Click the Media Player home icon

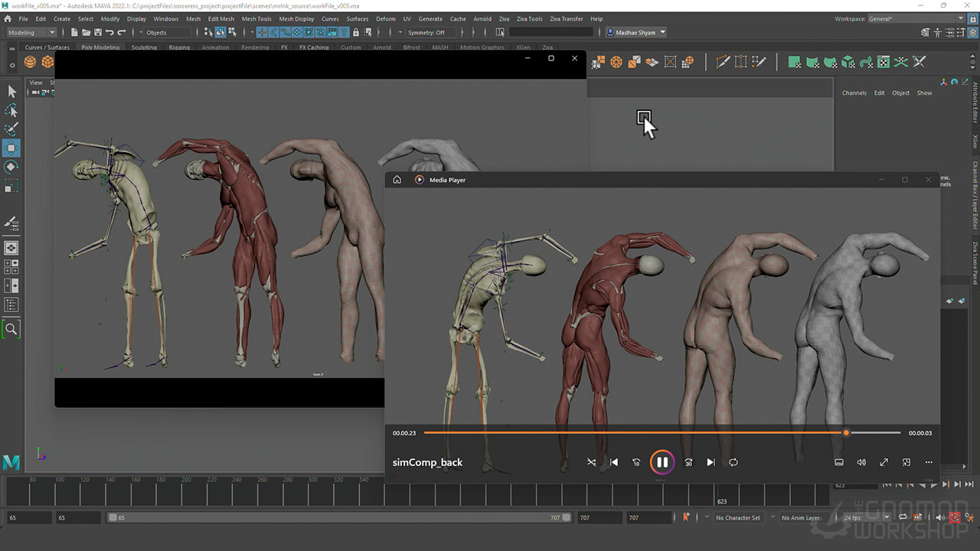(397, 180)
